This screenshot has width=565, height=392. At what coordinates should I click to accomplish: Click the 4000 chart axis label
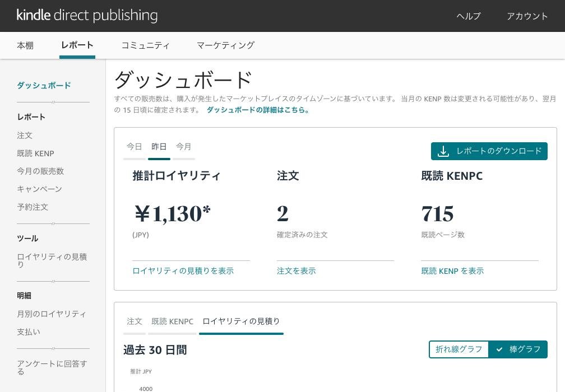coord(146,389)
